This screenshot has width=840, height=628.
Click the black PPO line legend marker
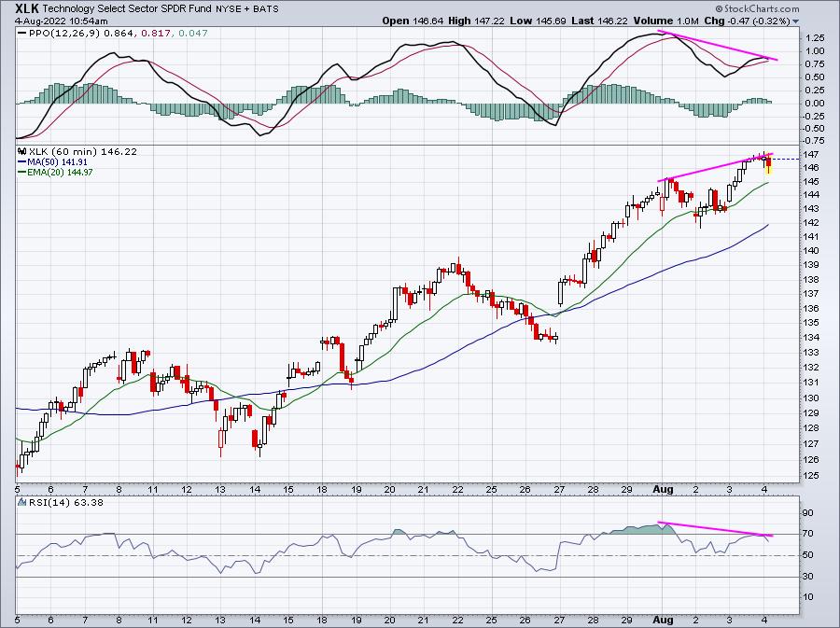pyautogui.click(x=22, y=33)
